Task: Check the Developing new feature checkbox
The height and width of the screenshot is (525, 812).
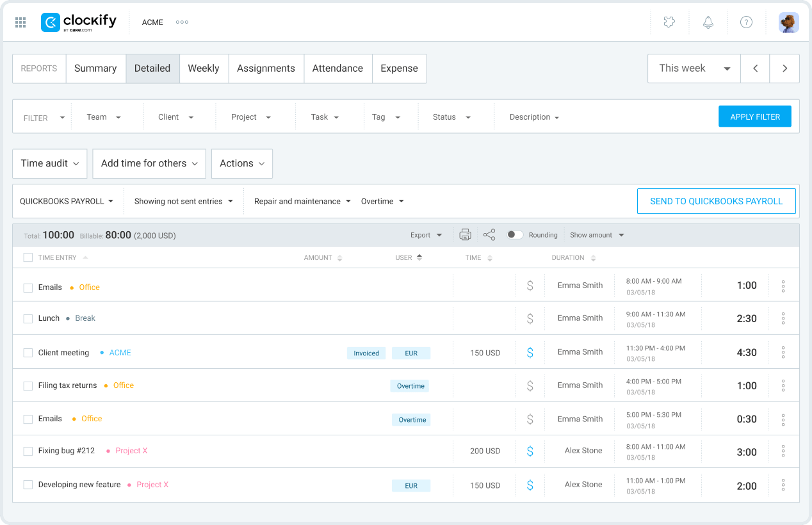Action: tap(28, 485)
